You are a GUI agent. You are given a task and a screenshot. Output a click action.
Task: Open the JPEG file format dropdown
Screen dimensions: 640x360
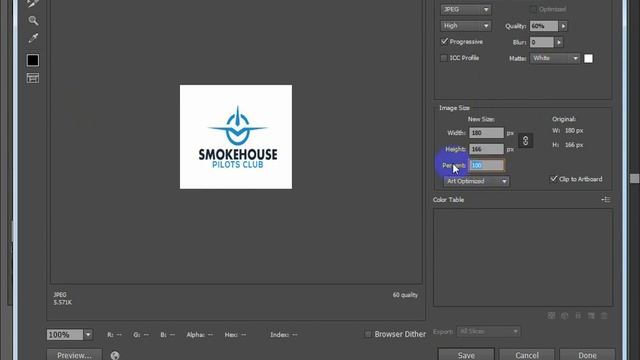click(466, 9)
